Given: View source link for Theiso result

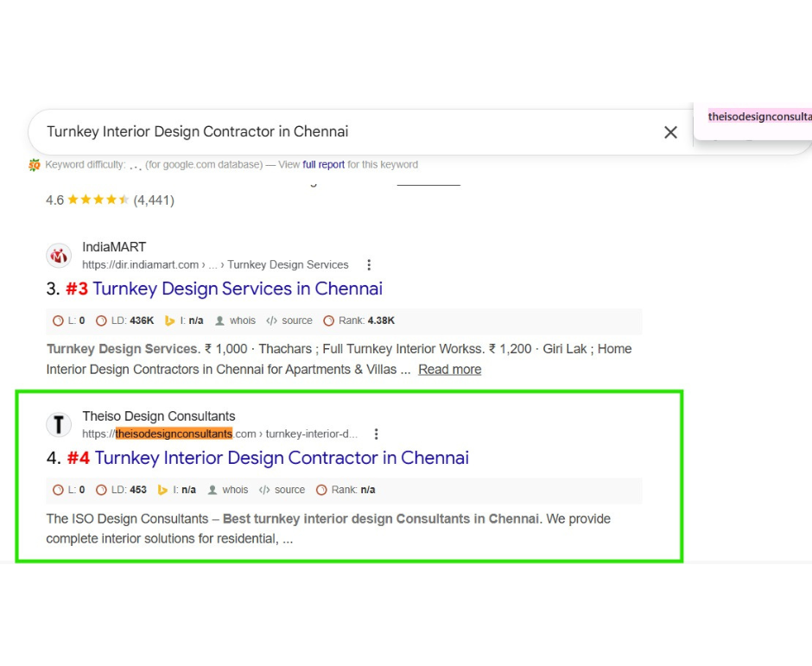Looking at the screenshot, I should coord(282,490).
